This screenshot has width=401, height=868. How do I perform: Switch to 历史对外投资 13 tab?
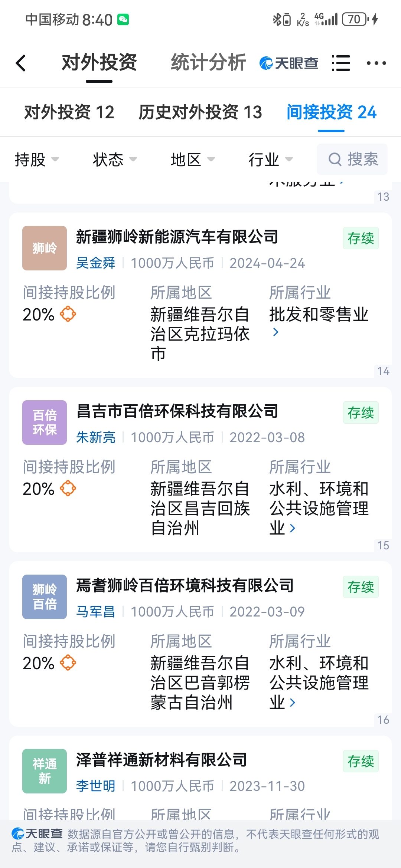[200, 112]
